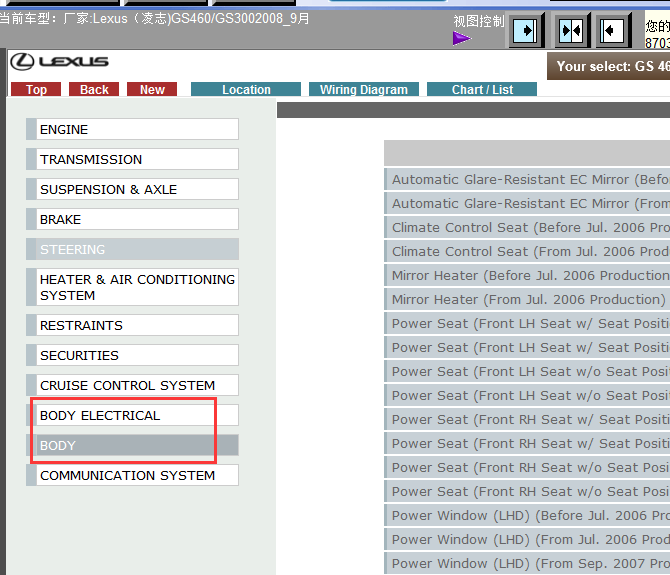Click the 当前车型 Lexus GS460/GS300 title text
Viewport: 670px width, 575px height.
(x=155, y=19)
